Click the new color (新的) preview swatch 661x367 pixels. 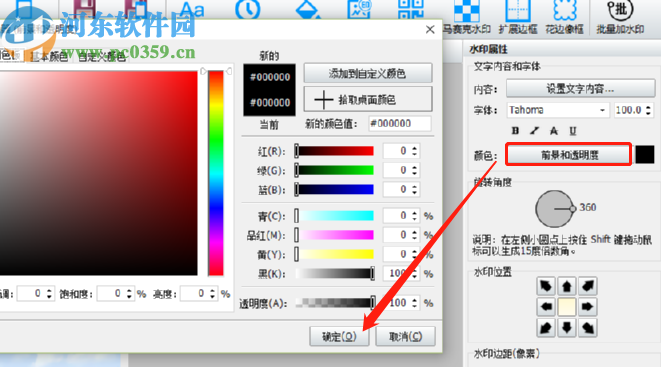coord(270,77)
